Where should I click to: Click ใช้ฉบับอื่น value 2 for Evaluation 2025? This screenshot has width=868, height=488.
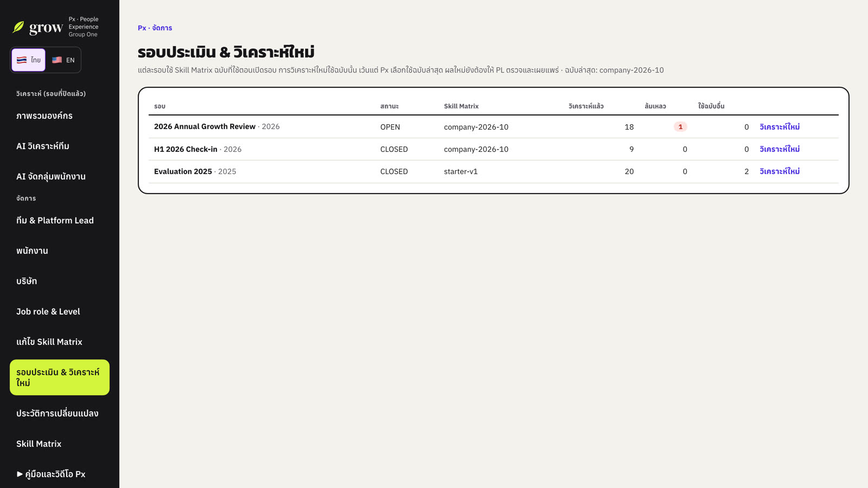(x=746, y=171)
